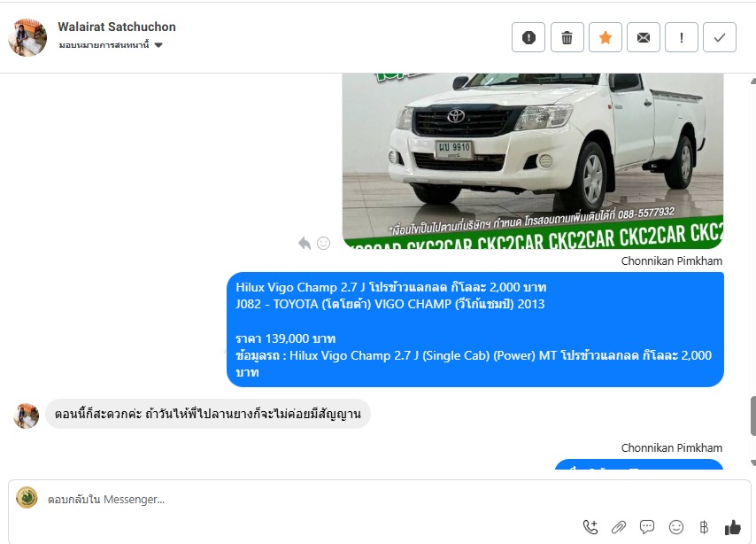Click the page avatar icon in the reply box
The image size is (756, 544).
[27, 498]
